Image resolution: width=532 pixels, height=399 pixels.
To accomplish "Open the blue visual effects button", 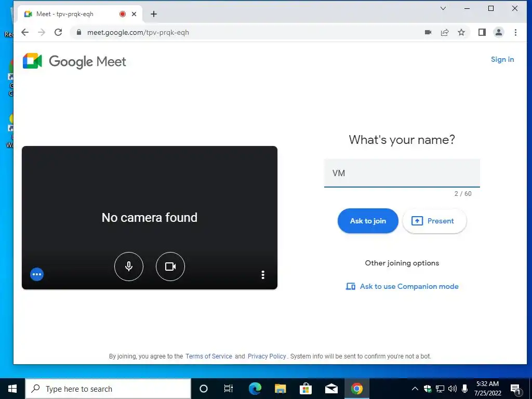I will 37,274.
